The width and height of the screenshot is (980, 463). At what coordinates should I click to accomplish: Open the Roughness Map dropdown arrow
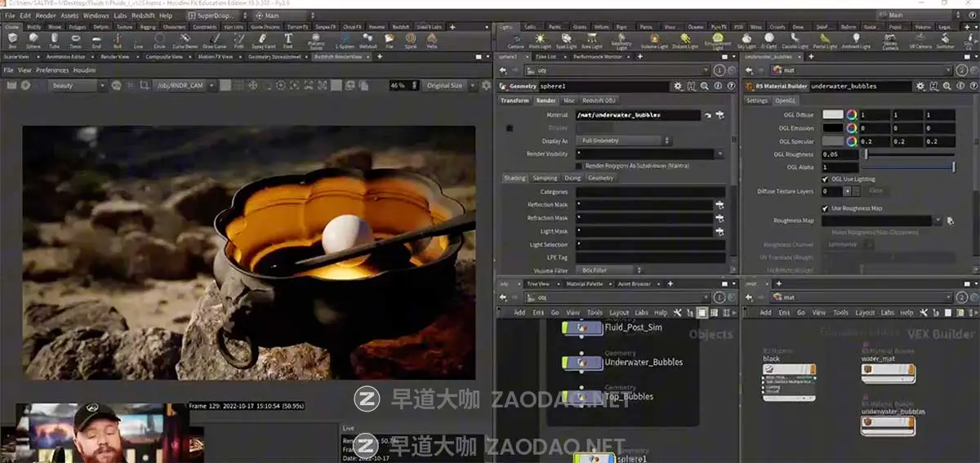click(939, 220)
